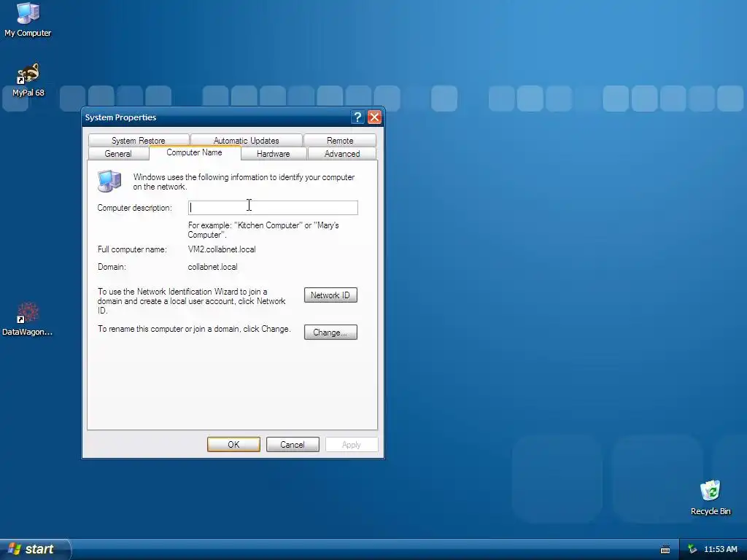
Task: Switch to the System Restore tab
Action: tap(138, 141)
